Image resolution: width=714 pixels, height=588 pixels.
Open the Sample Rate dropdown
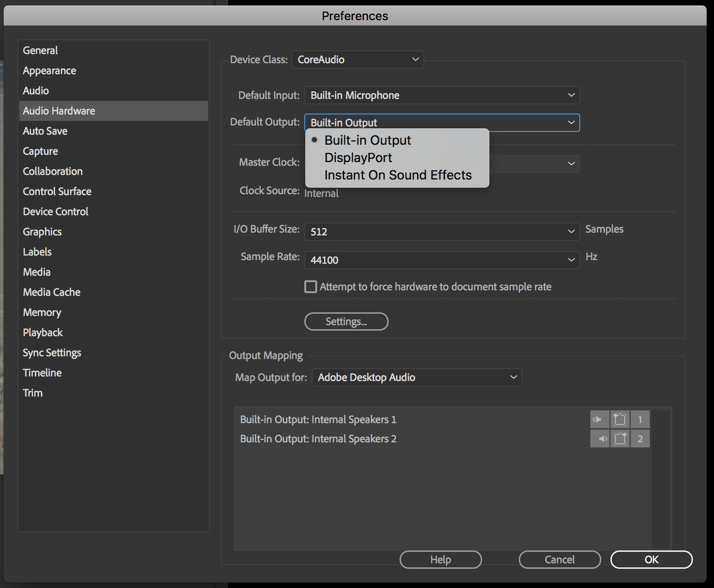[442, 260]
